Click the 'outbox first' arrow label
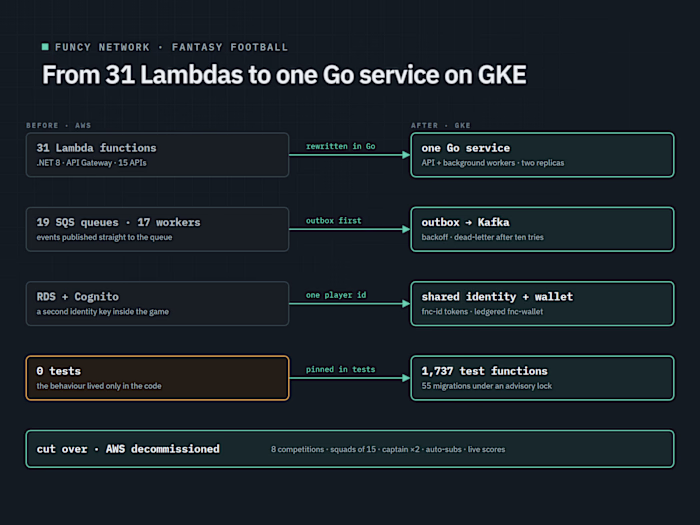Image resolution: width=700 pixels, height=525 pixels. [x=333, y=221]
